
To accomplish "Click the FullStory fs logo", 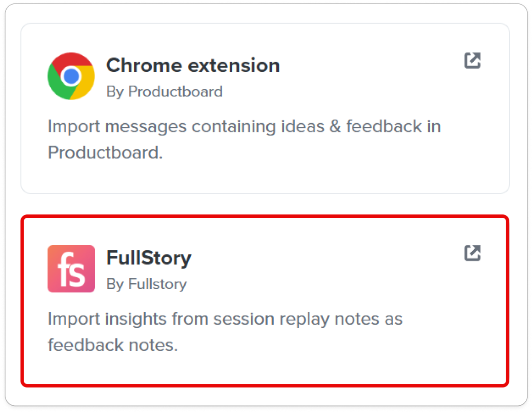I will 71,269.
